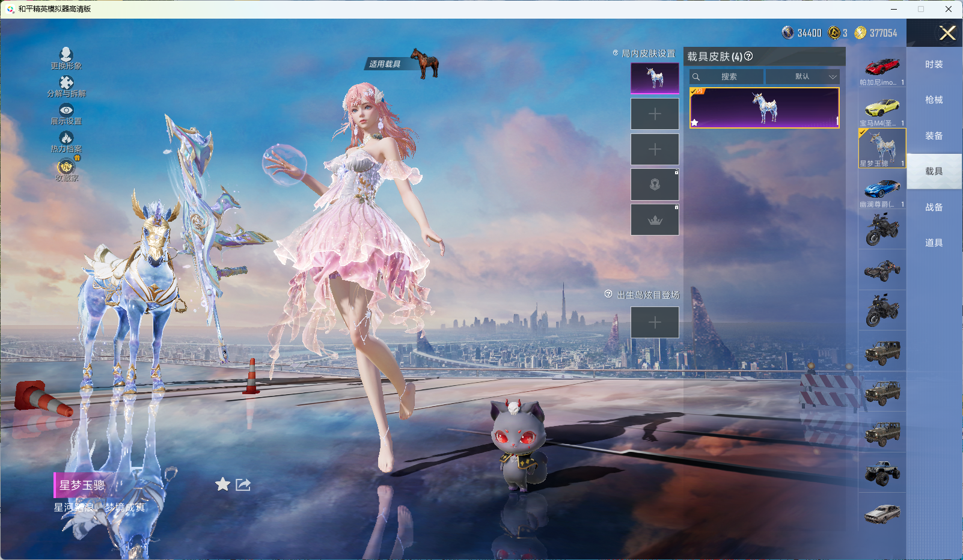Expand the 出生岛炫目登场 plus slot
The width and height of the screenshot is (963, 560).
[655, 323]
